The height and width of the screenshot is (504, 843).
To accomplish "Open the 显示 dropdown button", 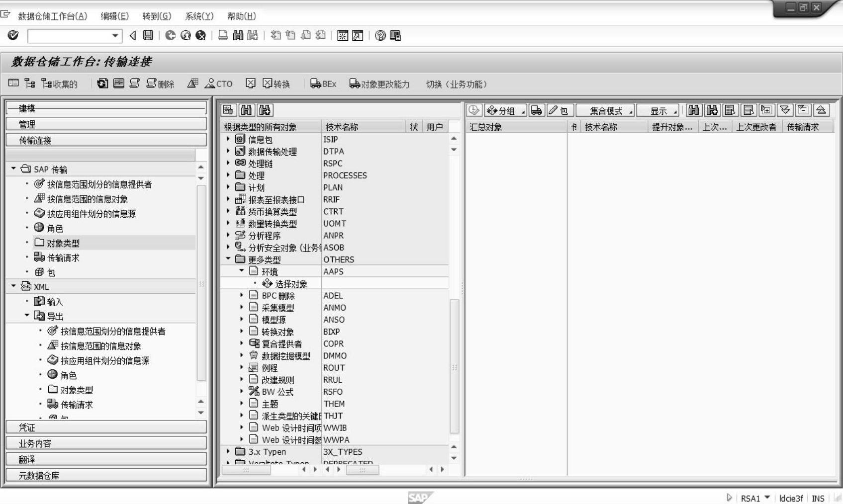I will pos(658,110).
